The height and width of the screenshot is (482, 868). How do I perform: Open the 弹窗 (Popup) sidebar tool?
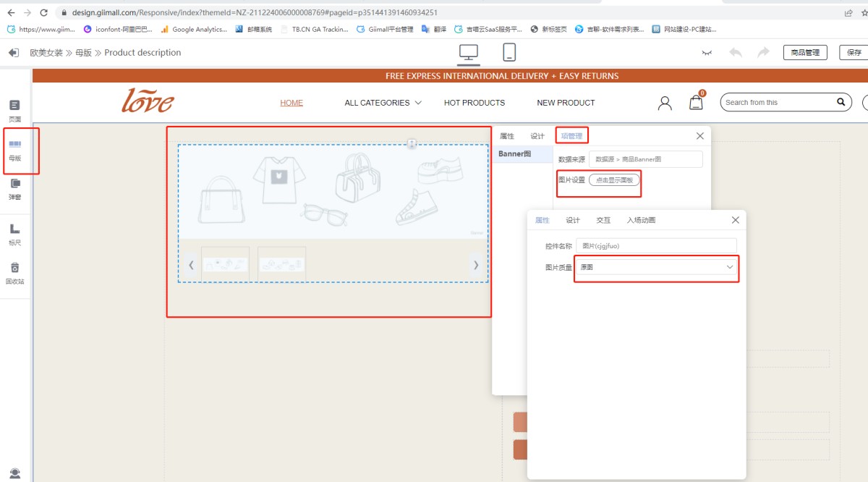click(14, 189)
